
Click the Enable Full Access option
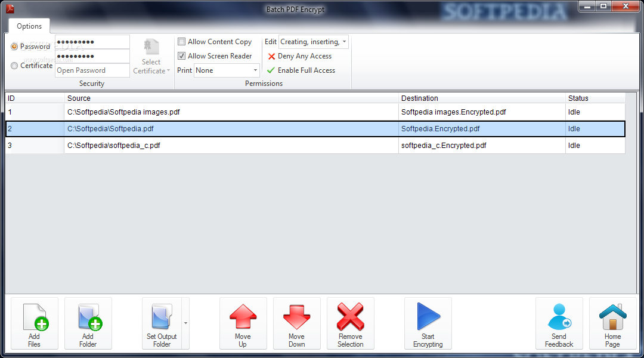coord(301,70)
